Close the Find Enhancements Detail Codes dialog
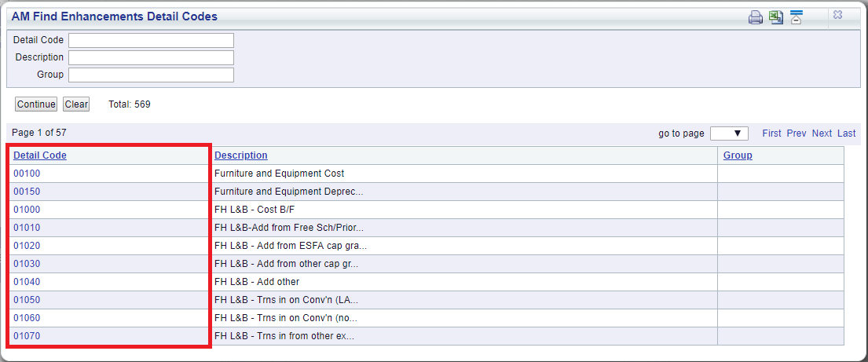 (837, 16)
